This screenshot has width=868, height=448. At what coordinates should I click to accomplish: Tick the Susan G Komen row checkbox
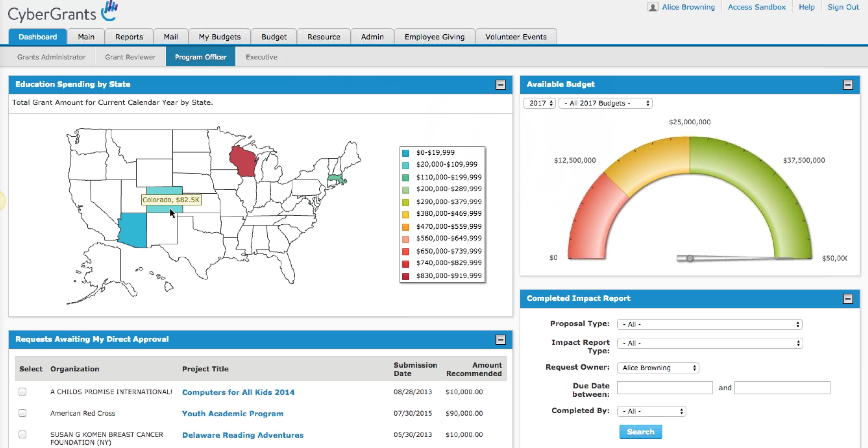(23, 435)
